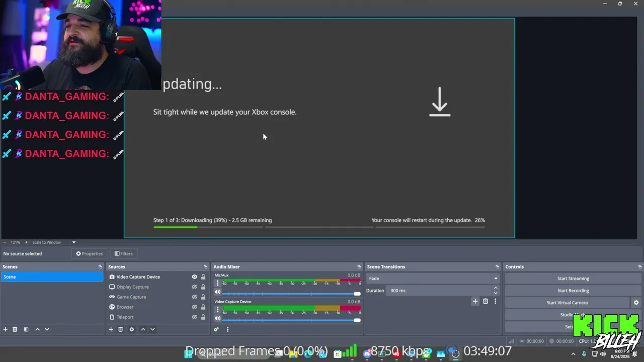644x362 pixels.
Task: Select the Scene item in Scenes list
Action: pos(52,277)
